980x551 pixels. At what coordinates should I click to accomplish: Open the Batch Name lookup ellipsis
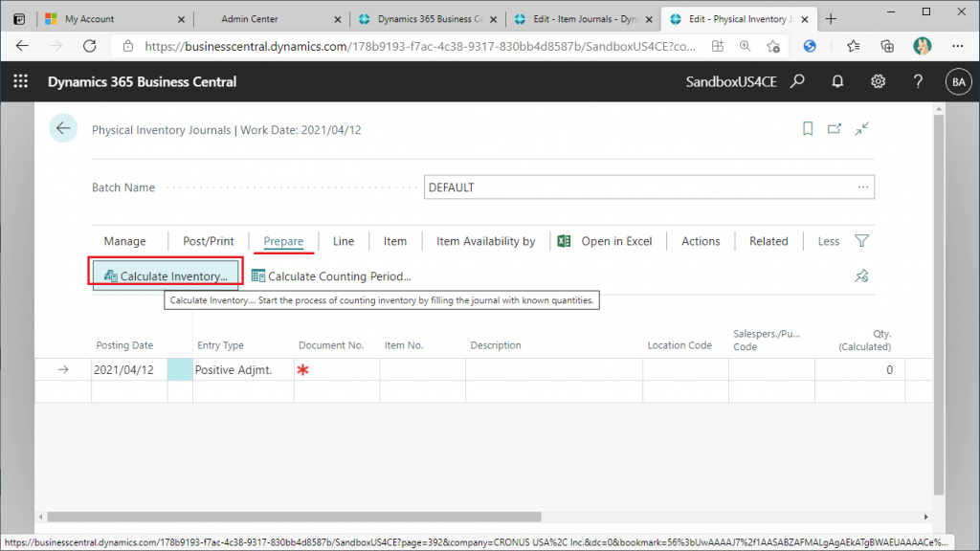coord(863,187)
